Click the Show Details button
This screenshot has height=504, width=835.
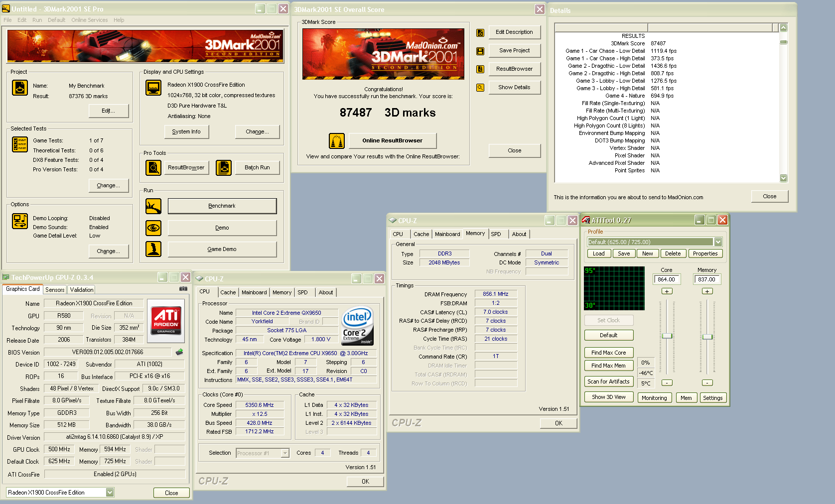point(514,87)
